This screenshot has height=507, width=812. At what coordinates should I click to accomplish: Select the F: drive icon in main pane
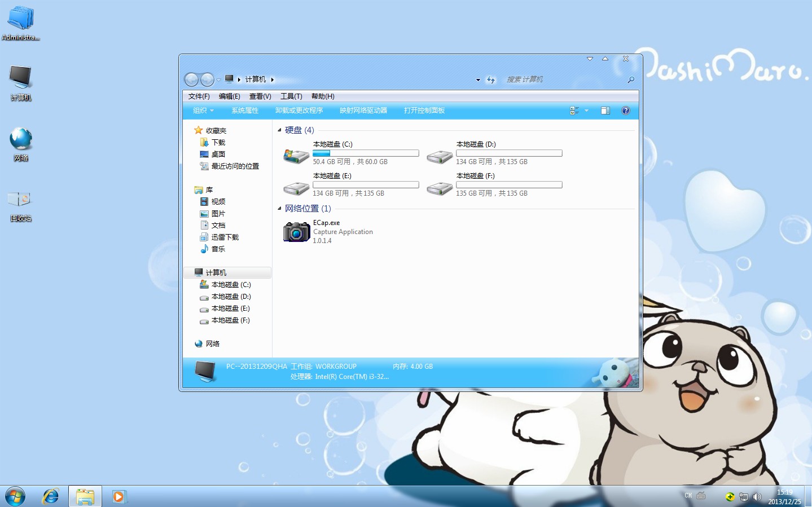tap(439, 188)
